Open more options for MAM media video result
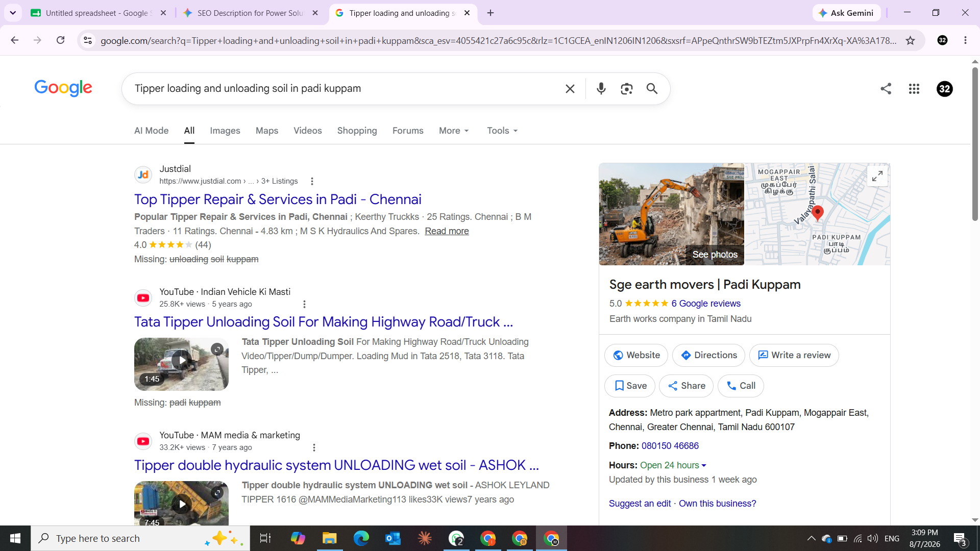This screenshot has width=980, height=551. 314,447
